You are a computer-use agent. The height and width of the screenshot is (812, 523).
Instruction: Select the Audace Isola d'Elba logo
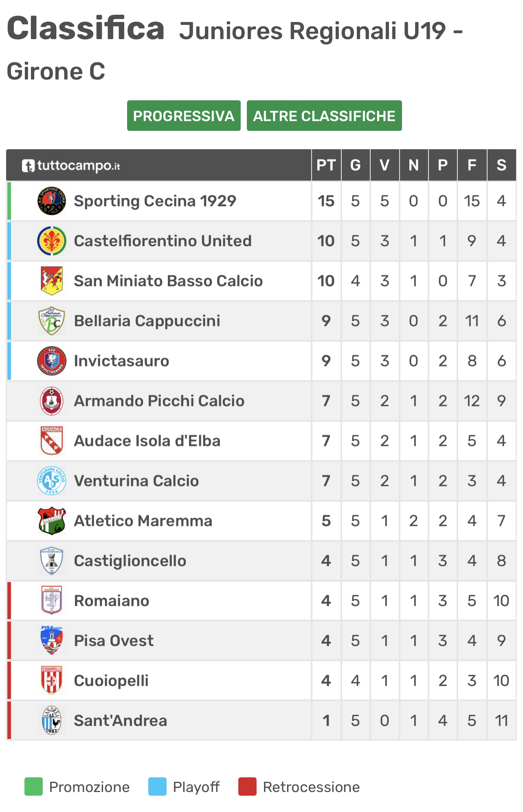[52, 441]
